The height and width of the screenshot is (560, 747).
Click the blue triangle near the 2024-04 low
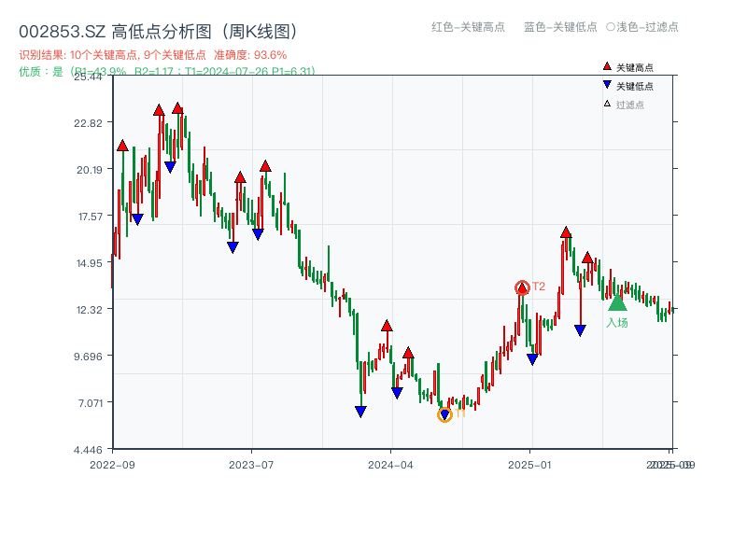[396, 393]
